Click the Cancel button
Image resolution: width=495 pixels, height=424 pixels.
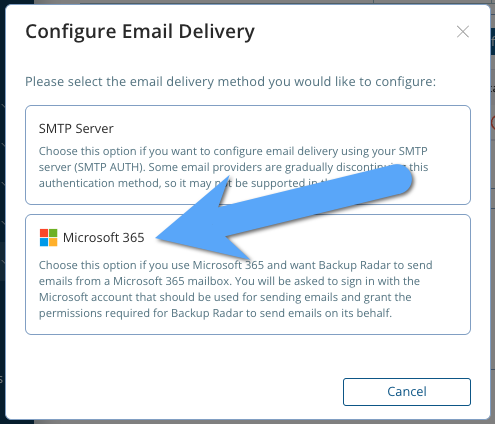[407, 392]
